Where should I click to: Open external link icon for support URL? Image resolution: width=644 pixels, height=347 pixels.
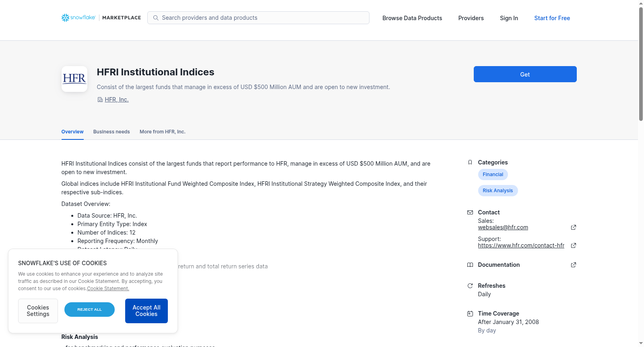point(574,245)
